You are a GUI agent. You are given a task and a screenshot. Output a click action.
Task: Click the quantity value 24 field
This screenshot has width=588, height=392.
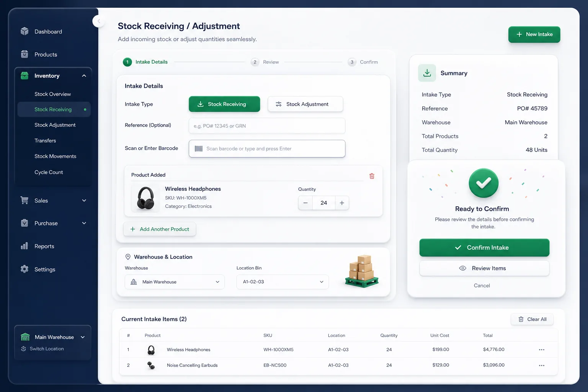coord(324,203)
